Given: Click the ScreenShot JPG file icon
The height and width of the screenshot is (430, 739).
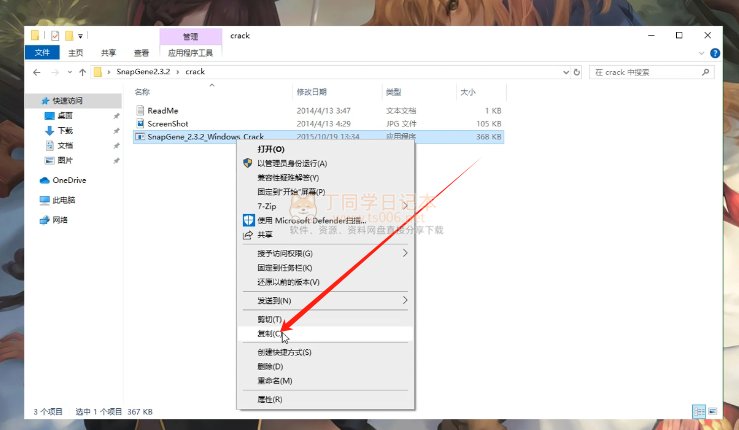Looking at the screenshot, I should click(x=141, y=123).
